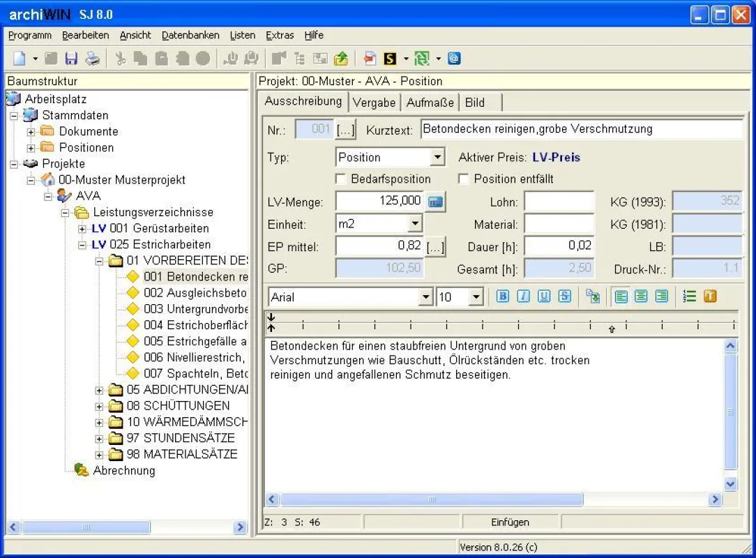Click the red arrow document icon

[x=370, y=59]
